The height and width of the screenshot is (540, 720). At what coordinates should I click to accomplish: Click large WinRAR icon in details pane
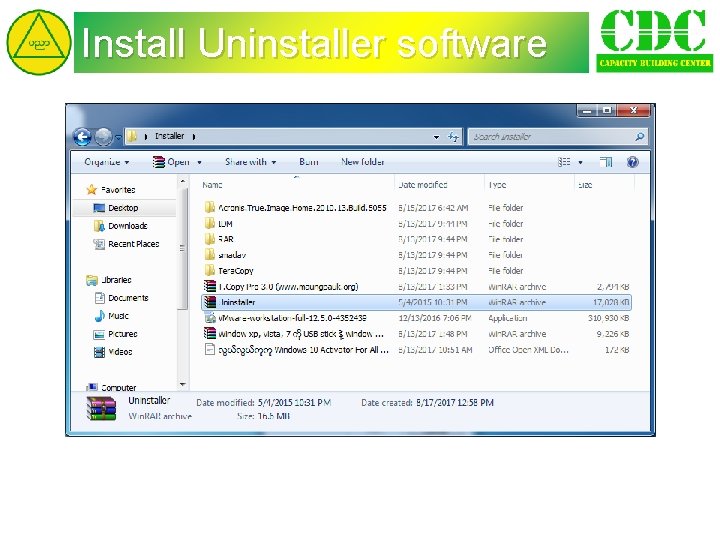[101, 409]
